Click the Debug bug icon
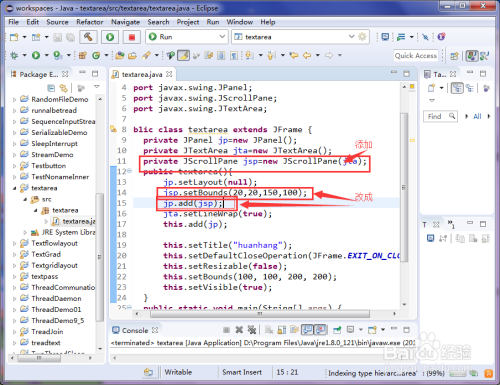Screen dimensions: 500x385 coord(14,55)
